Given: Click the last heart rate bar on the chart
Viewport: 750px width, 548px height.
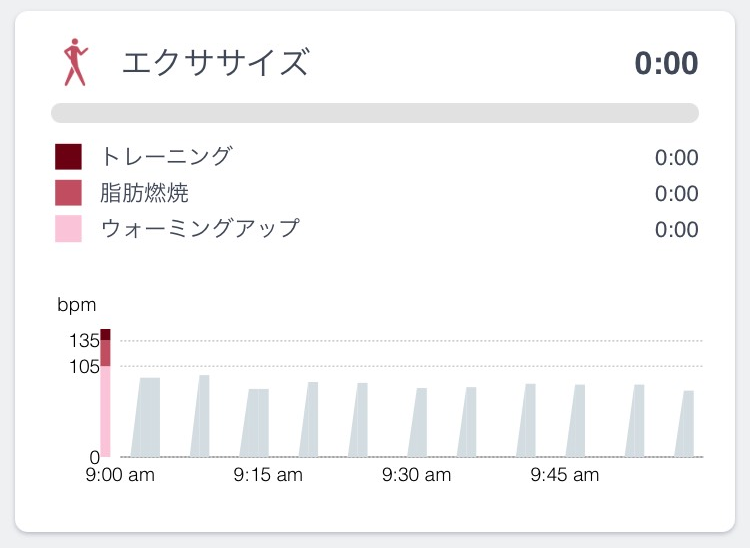Looking at the screenshot, I should pyautogui.click(x=685, y=424).
